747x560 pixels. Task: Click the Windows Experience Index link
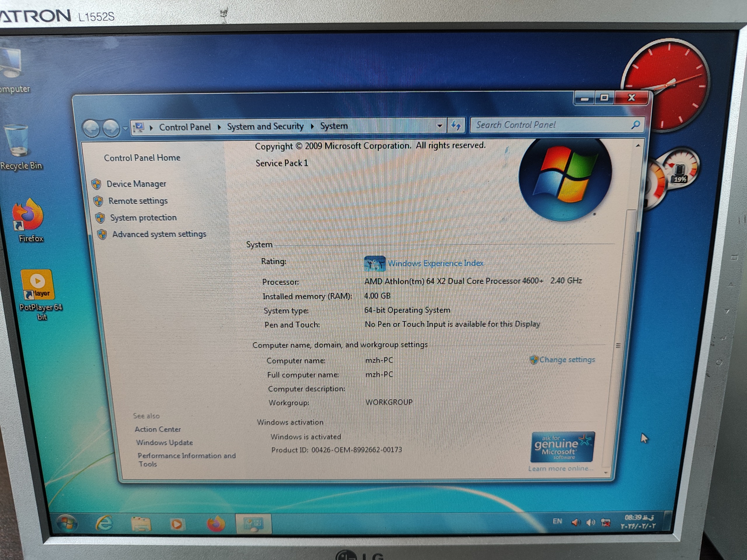pyautogui.click(x=435, y=263)
